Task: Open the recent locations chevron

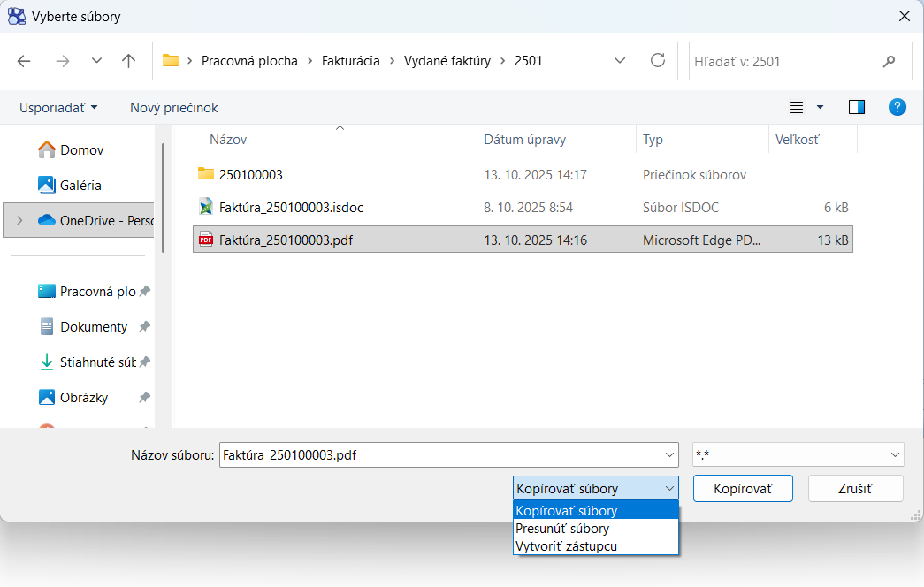Action: tap(96, 61)
